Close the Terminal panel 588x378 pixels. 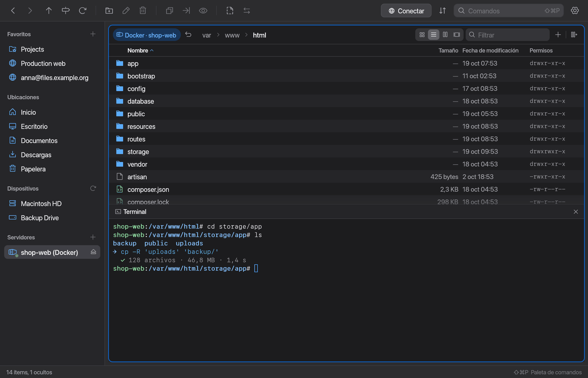point(576,212)
